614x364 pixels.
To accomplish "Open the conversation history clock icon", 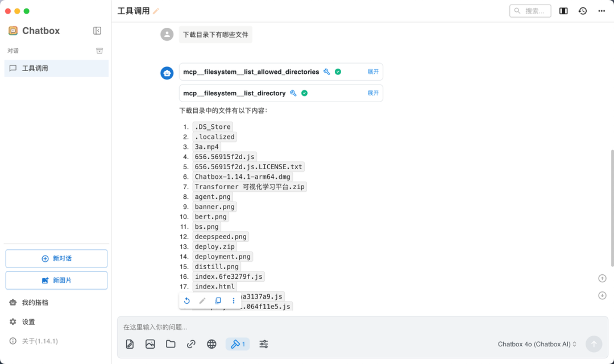I will (582, 10).
